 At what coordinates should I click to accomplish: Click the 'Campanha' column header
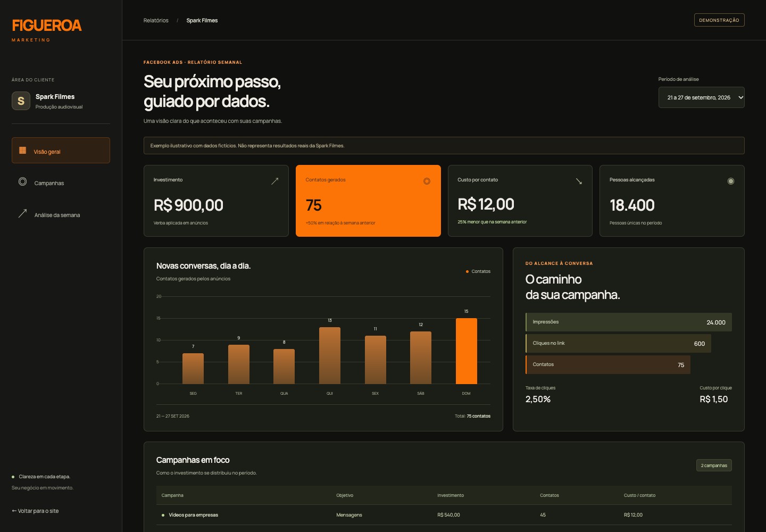(172, 495)
